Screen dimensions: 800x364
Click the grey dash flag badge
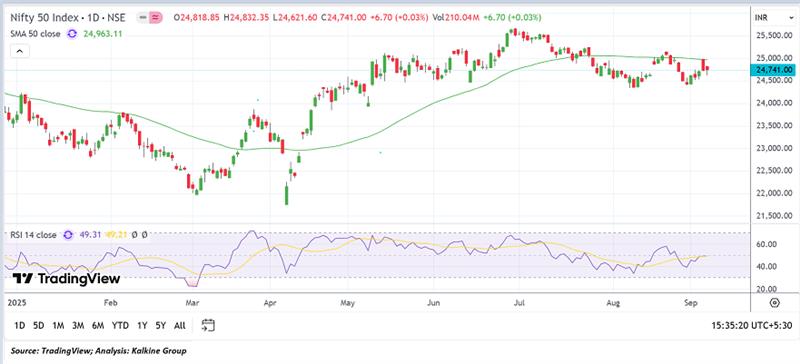[x=143, y=17]
